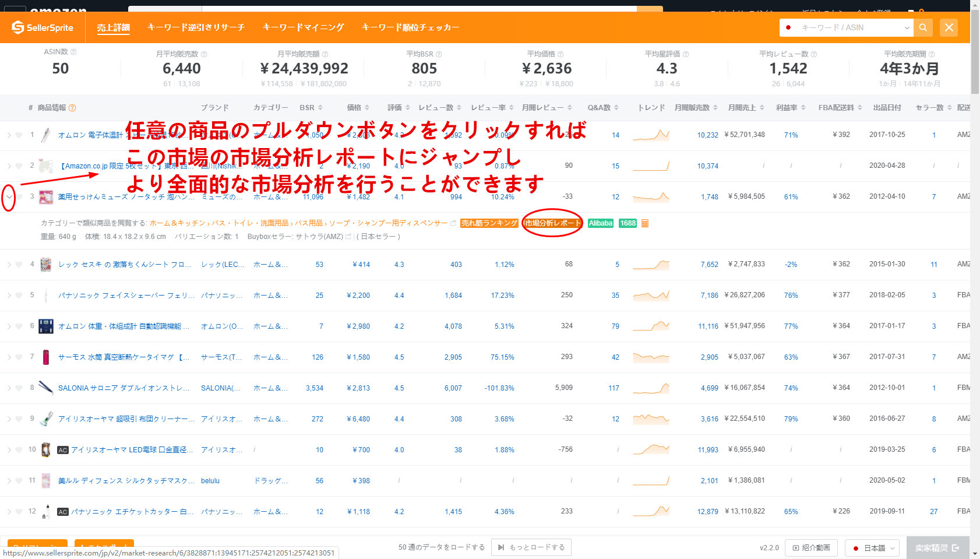Click the SellerSprite logo
Image resolution: width=980 pixels, height=559 pixels.
click(x=43, y=27)
